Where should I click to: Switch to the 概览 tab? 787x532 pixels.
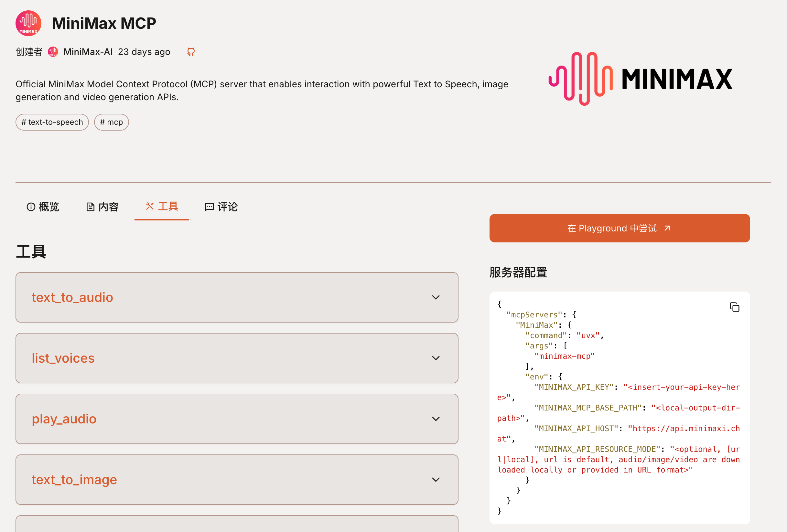tap(49, 207)
